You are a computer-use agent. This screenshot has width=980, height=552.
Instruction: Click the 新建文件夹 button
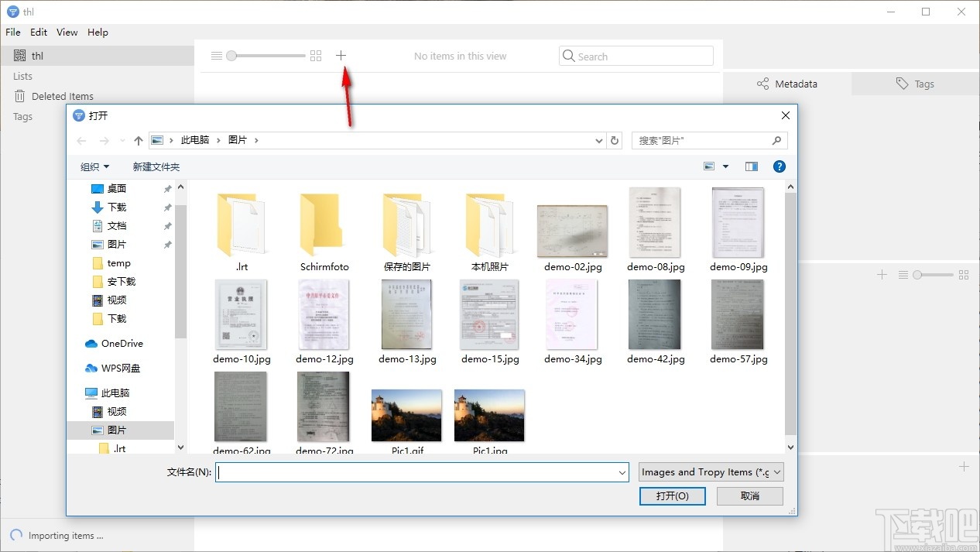(x=156, y=166)
